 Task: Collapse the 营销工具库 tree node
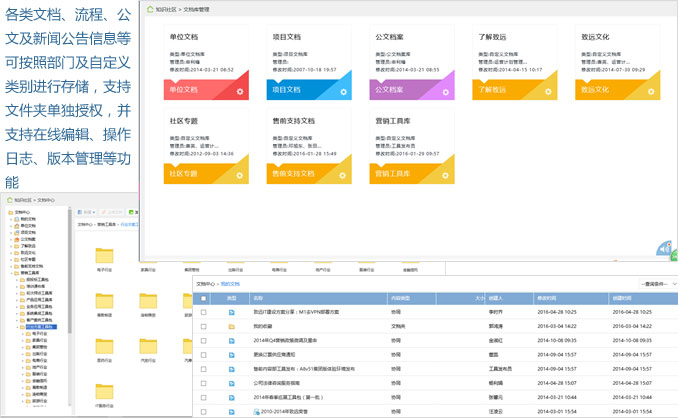point(13,271)
